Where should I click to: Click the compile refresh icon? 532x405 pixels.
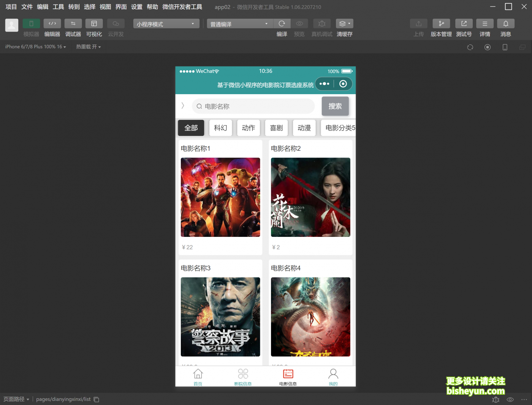282,24
